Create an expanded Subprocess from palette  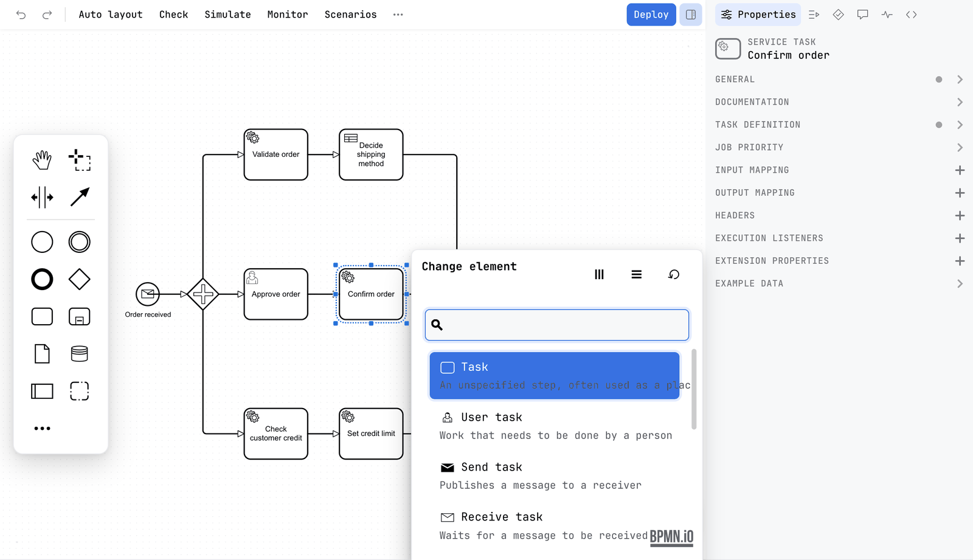click(80, 317)
